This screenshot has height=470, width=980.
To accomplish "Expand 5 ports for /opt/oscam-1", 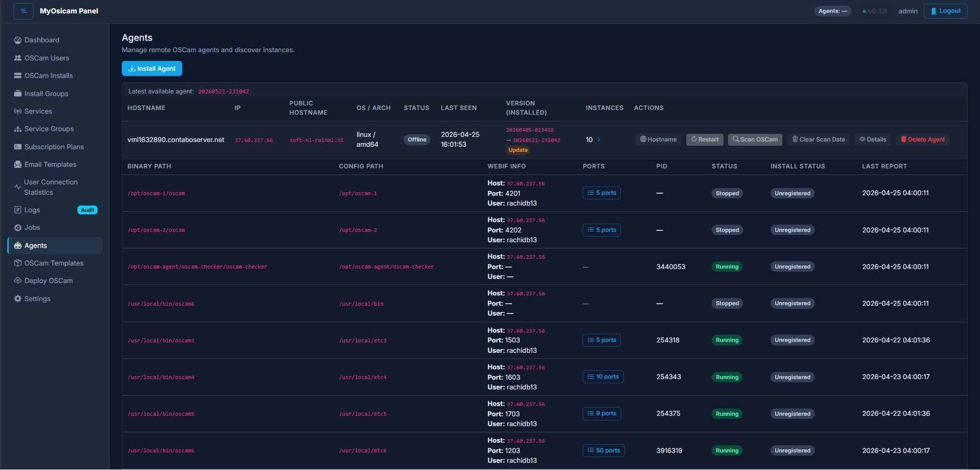I will [602, 193].
